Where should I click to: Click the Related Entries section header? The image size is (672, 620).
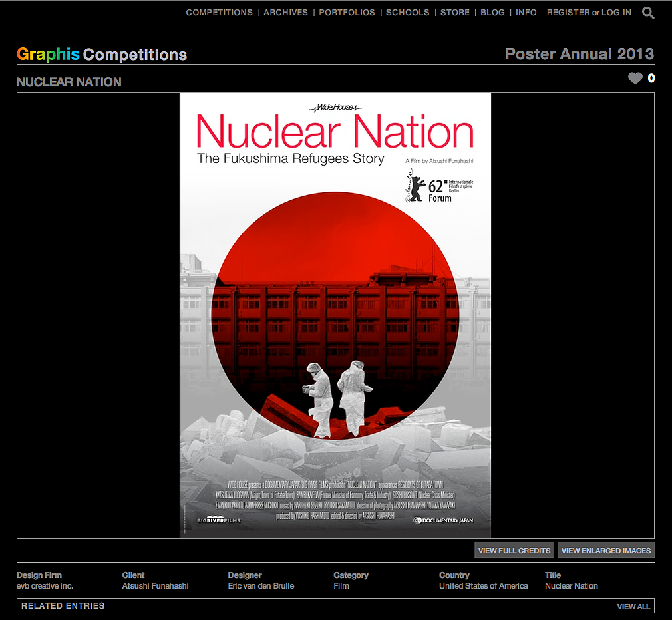tap(63, 606)
